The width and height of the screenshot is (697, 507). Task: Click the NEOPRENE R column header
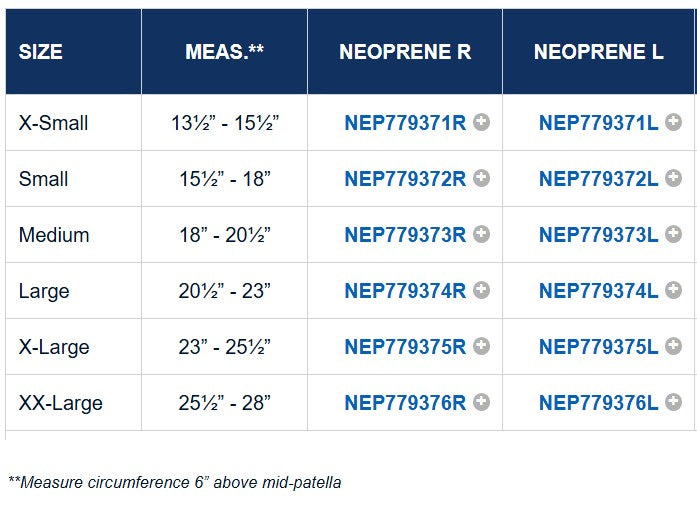pos(405,52)
